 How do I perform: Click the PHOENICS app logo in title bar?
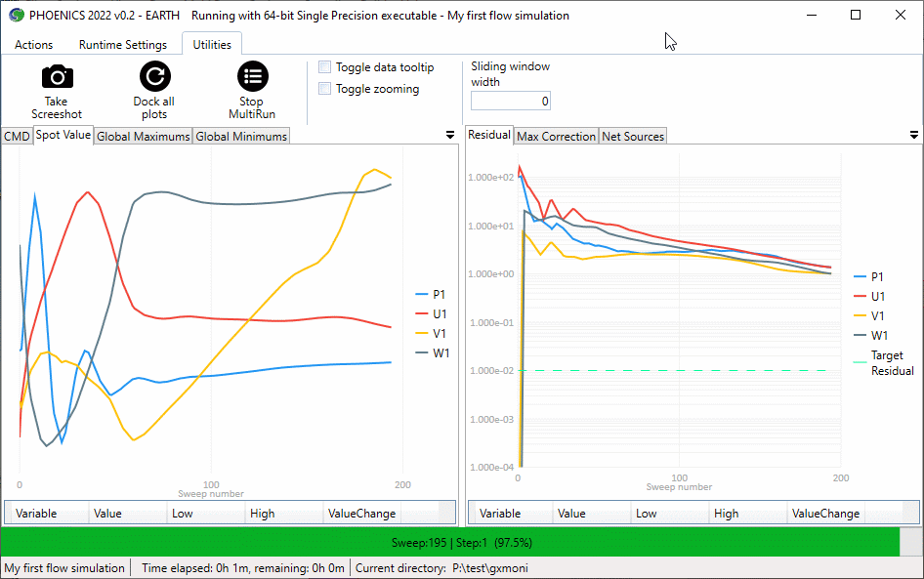pos(16,16)
